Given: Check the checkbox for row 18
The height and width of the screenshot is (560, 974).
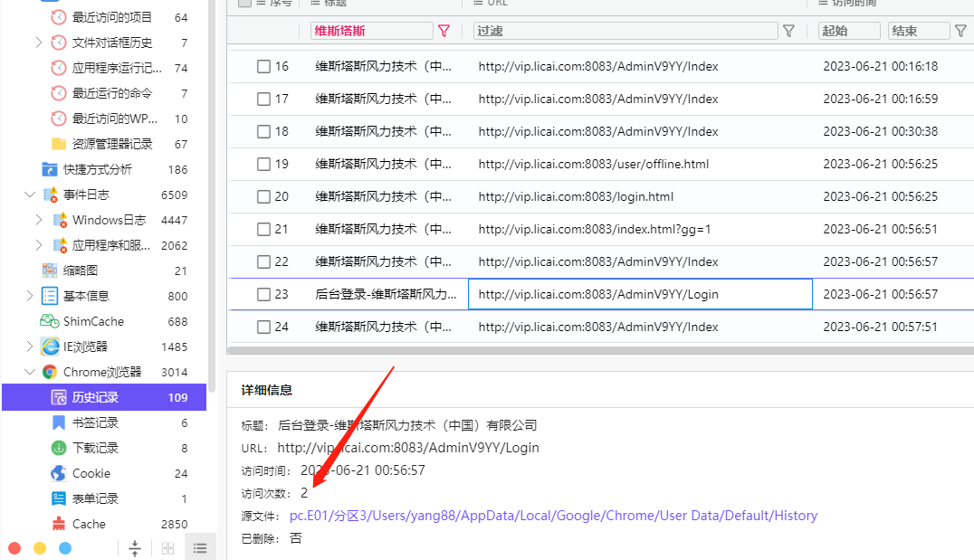Looking at the screenshot, I should 264,131.
